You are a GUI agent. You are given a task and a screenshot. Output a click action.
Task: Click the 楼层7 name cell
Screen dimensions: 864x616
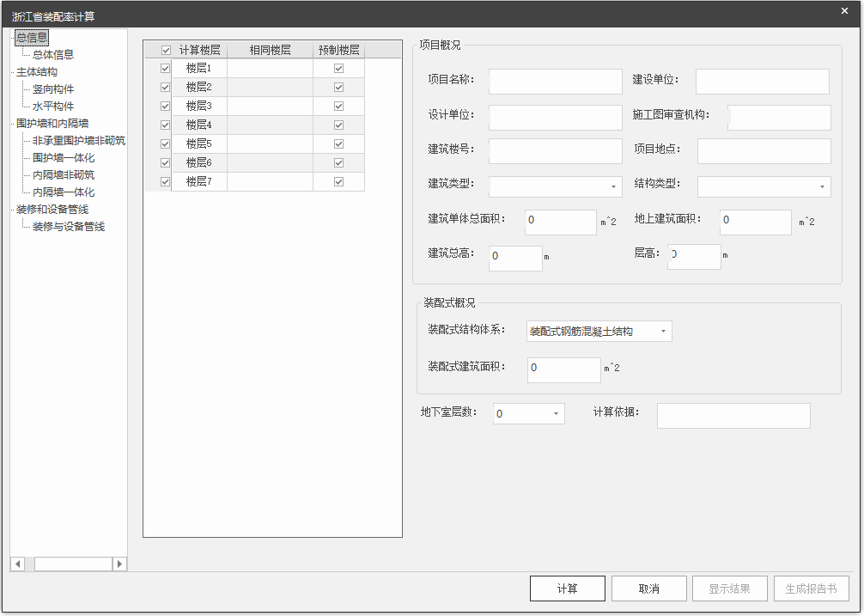click(199, 181)
